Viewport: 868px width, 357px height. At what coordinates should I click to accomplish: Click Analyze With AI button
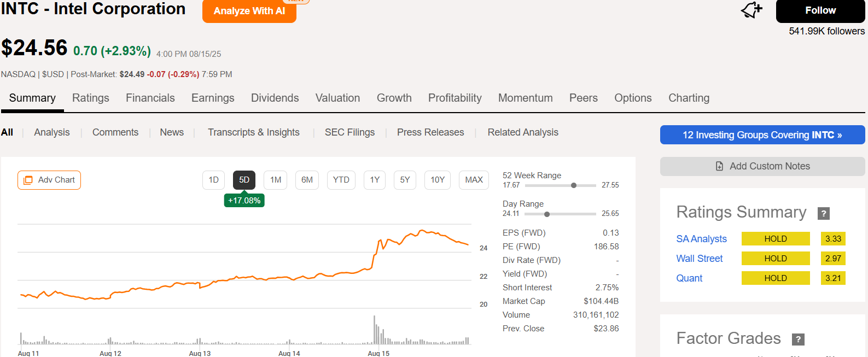[x=249, y=11]
